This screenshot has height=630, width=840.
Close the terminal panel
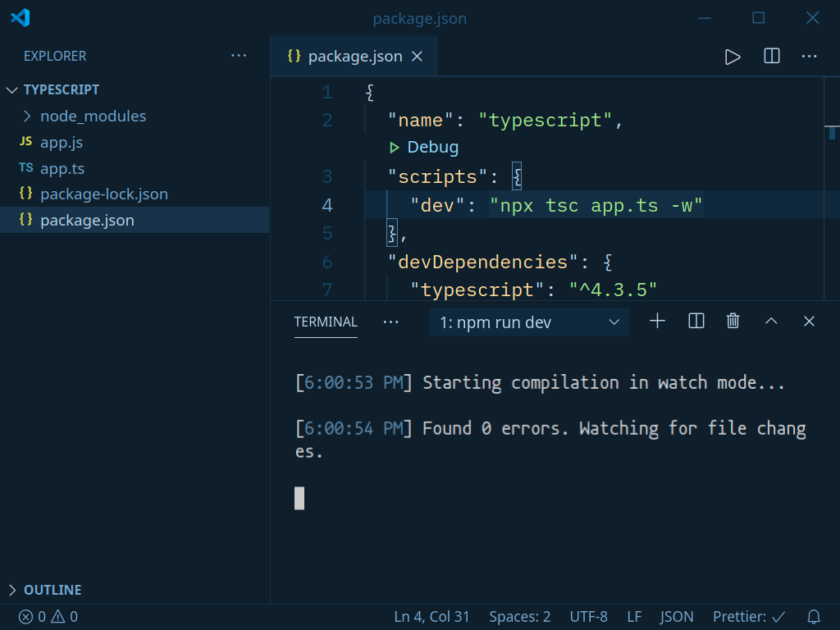809,322
